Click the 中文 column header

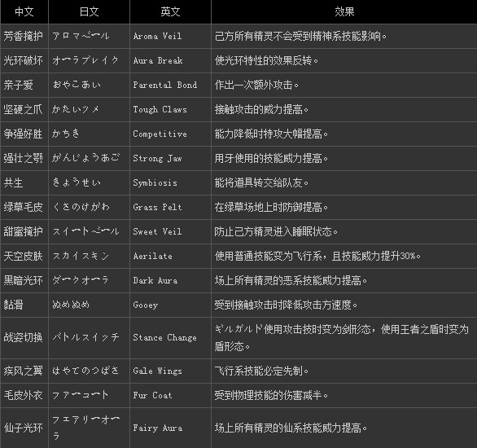pos(24,12)
